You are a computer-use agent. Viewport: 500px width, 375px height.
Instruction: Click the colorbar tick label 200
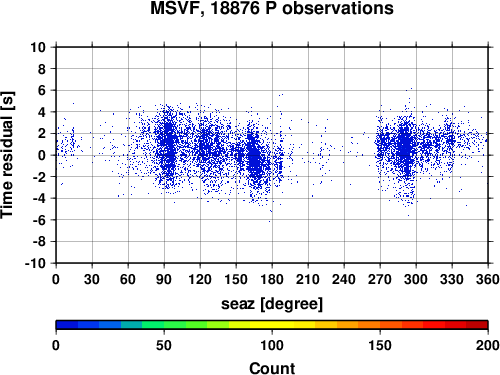(x=488, y=345)
